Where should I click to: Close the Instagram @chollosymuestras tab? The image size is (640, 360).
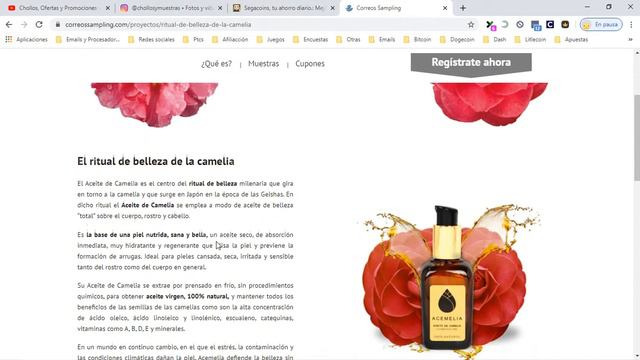click(220, 8)
